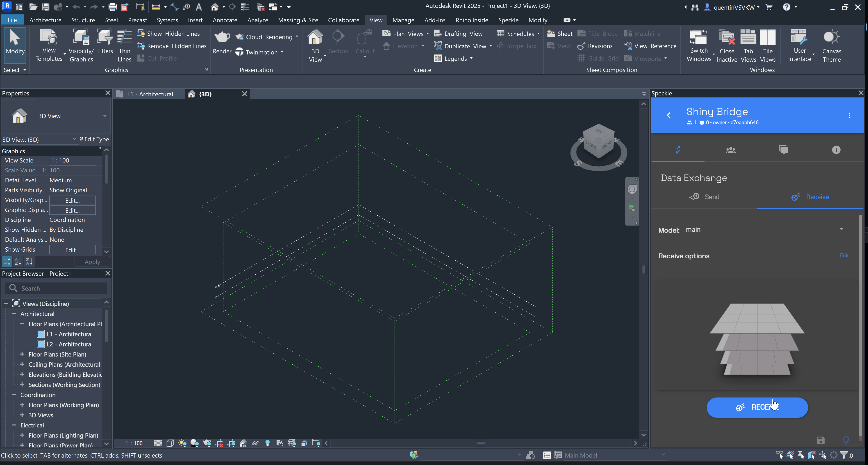Viewport: 868px width, 465px height.
Task: Click the Speckle three-dot menu
Action: [x=849, y=115]
